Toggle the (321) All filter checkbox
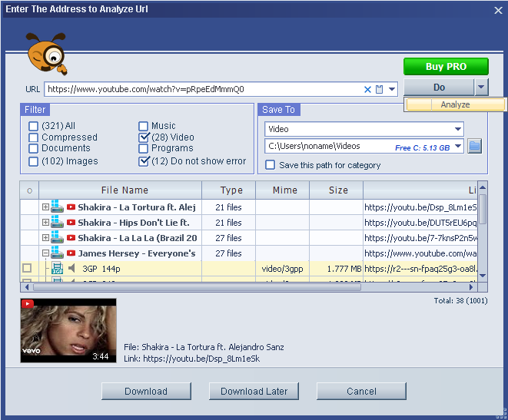This screenshot has width=508, height=420. (x=33, y=126)
